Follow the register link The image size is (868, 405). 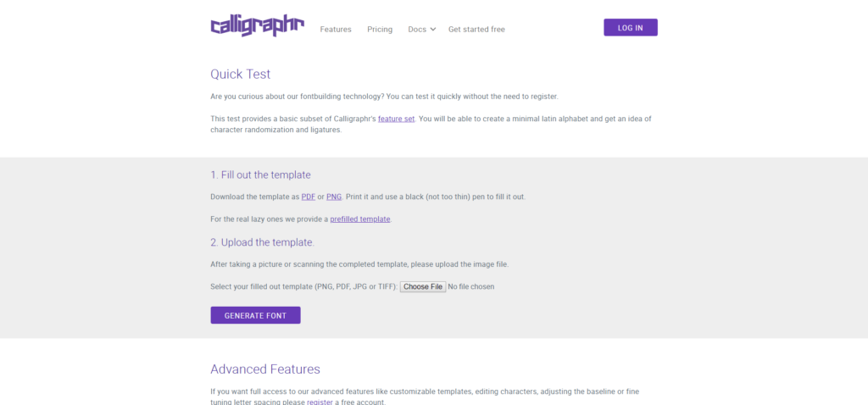(320, 402)
